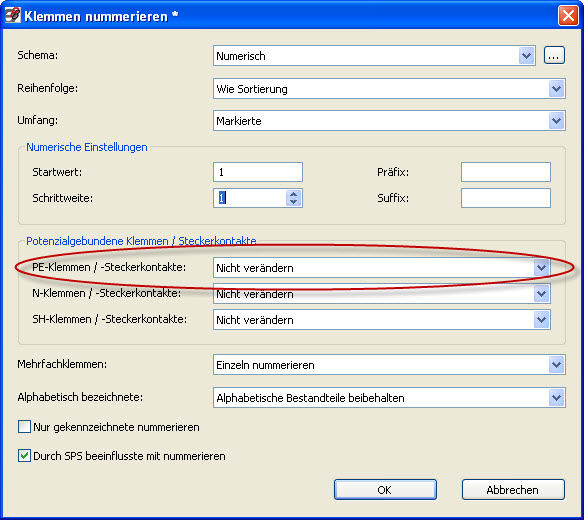
Task: Expand the SH-Klemmen / -Steckerkontakte dropdown
Action: pos(382,320)
